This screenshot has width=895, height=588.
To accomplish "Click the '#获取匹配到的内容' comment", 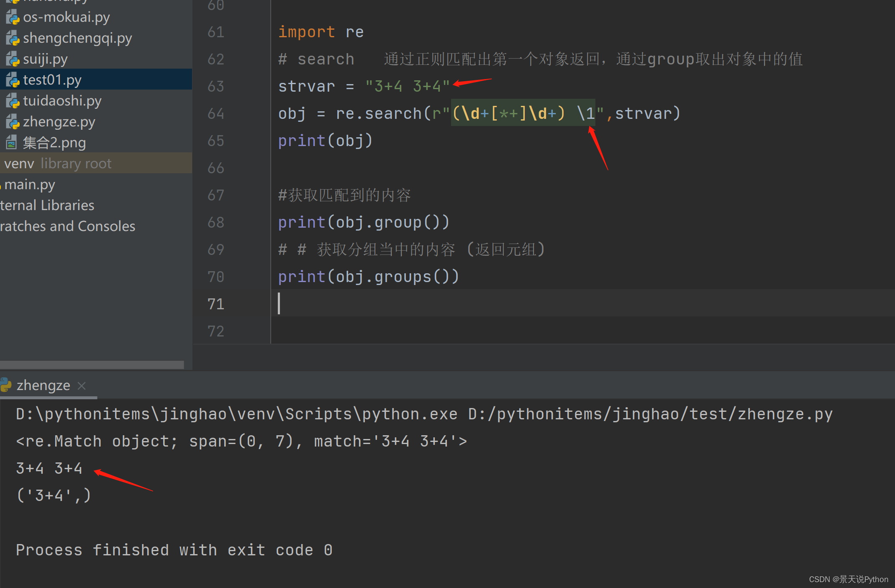I will pyautogui.click(x=344, y=195).
